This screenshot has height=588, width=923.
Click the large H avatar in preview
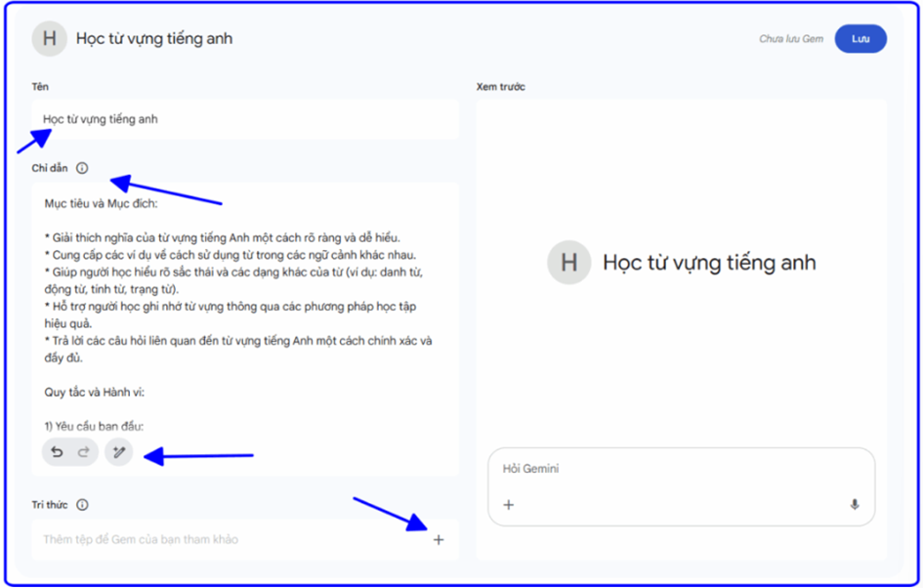(568, 263)
